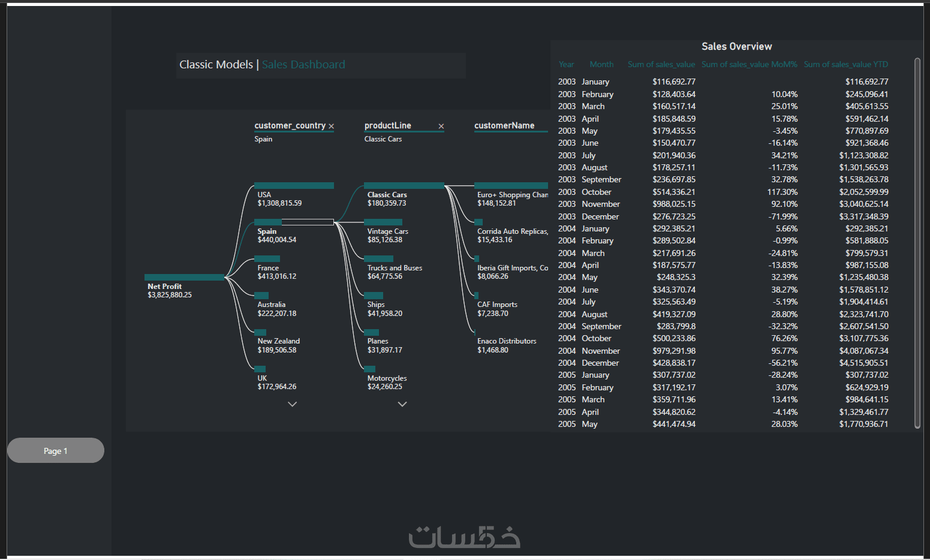Click the customer_country level header

coord(290,126)
